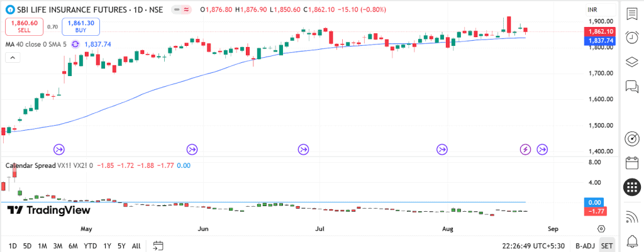Screen dimensions: 644x252
Task: Click the 1,400.00 price axis label
Action: [x=601, y=151]
